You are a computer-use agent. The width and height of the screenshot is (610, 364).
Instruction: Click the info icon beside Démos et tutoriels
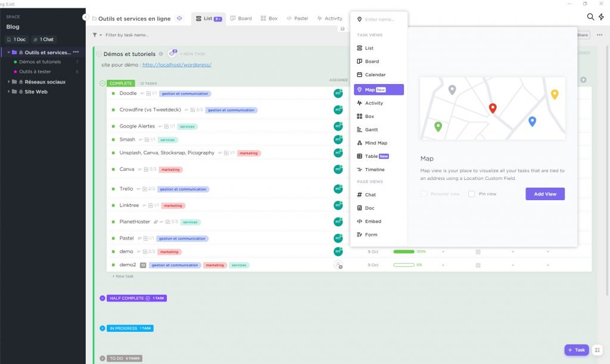coord(161,54)
